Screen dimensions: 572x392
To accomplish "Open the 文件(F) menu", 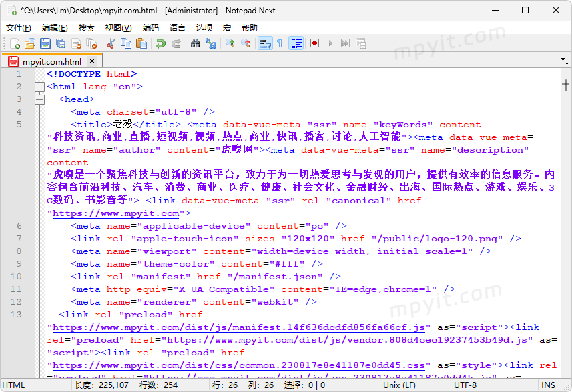I will point(19,28).
